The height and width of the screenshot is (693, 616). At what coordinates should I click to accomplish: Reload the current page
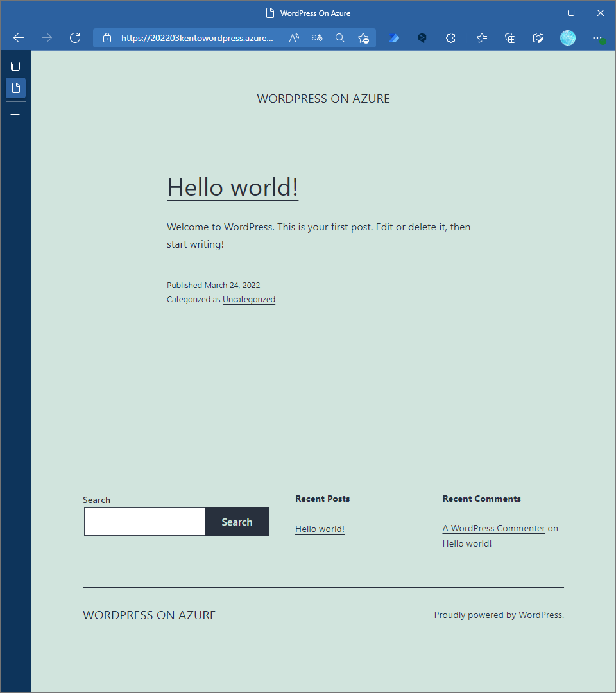[x=74, y=38]
